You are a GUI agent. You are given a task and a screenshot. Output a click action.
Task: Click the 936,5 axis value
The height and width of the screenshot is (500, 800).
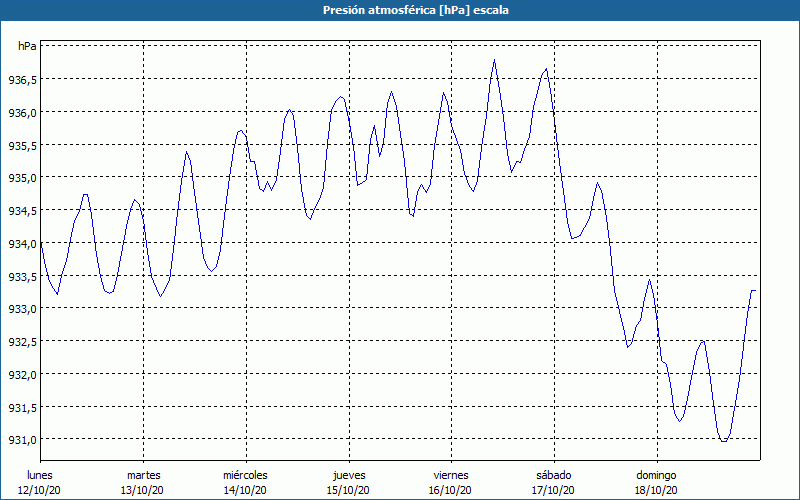[22, 80]
